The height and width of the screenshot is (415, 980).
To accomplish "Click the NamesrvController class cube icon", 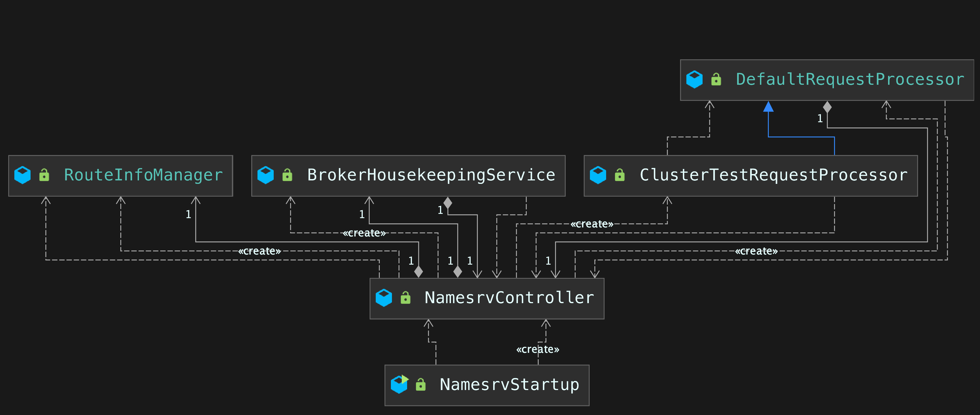I will 384,298.
